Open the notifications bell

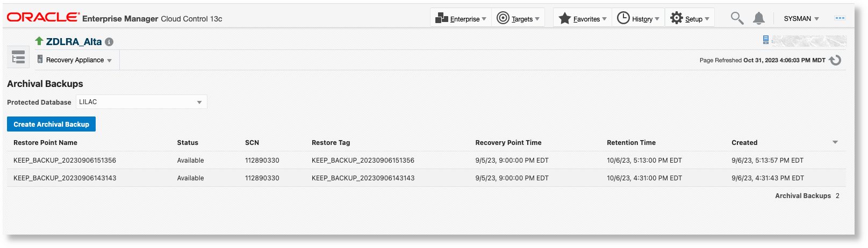point(758,18)
